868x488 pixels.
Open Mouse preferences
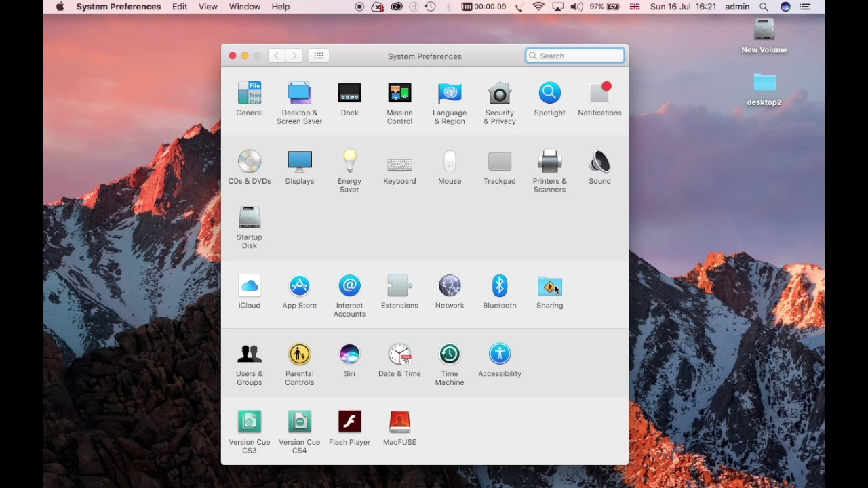450,167
